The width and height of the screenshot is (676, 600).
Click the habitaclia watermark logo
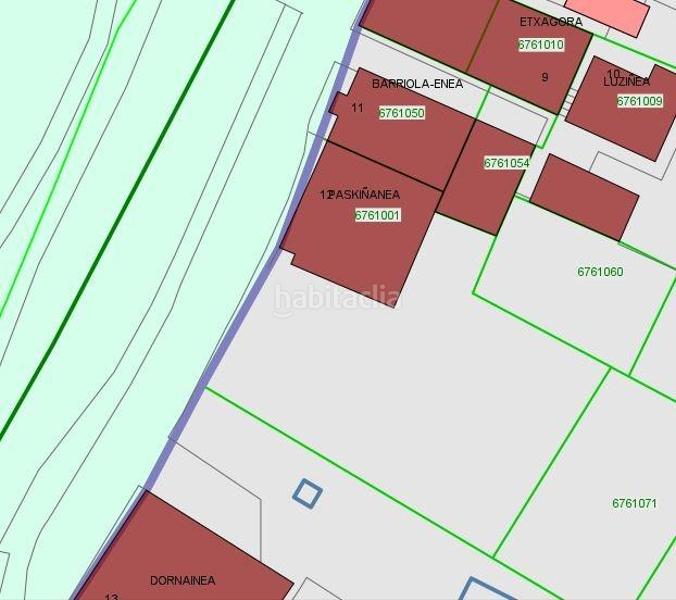click(337, 298)
